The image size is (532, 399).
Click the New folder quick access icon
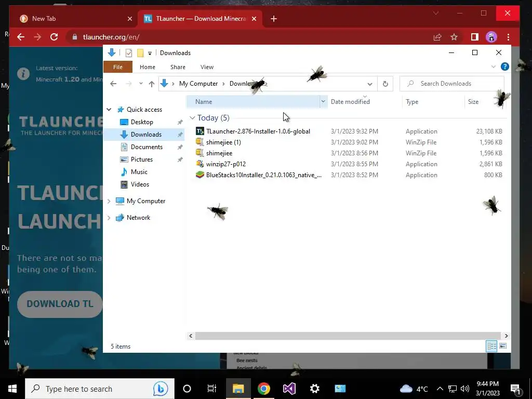[x=140, y=53]
